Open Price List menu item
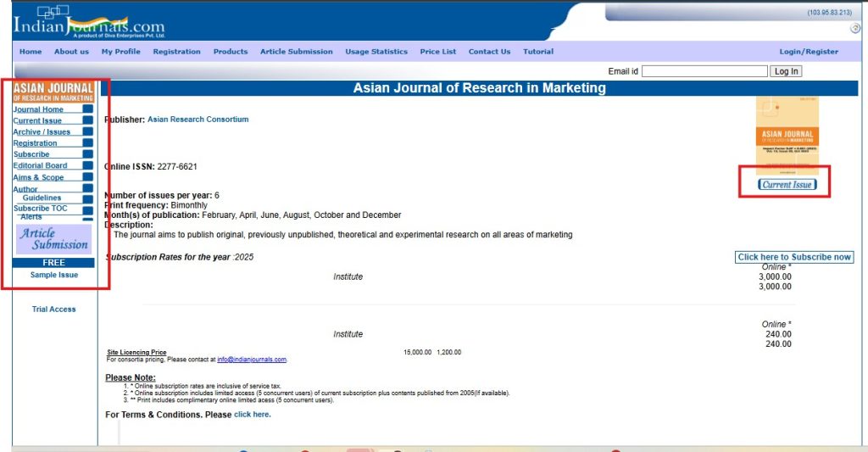The width and height of the screenshot is (868, 452). coord(438,52)
